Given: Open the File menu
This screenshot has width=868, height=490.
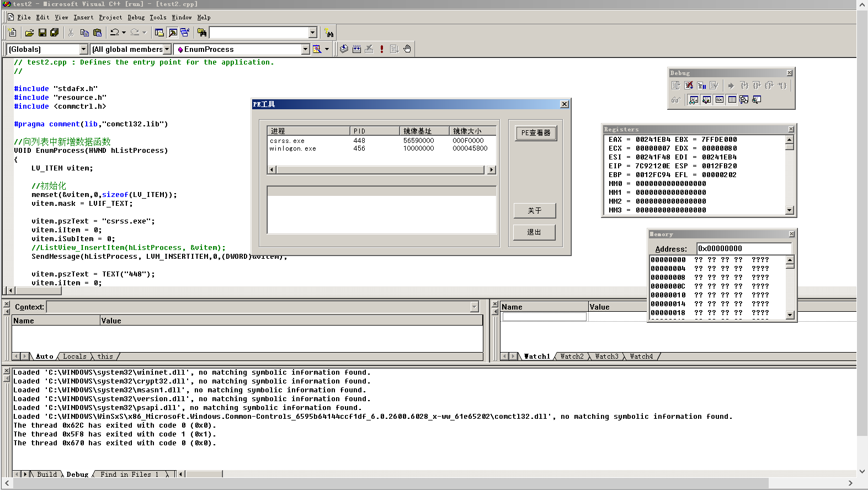Looking at the screenshot, I should click(x=24, y=18).
